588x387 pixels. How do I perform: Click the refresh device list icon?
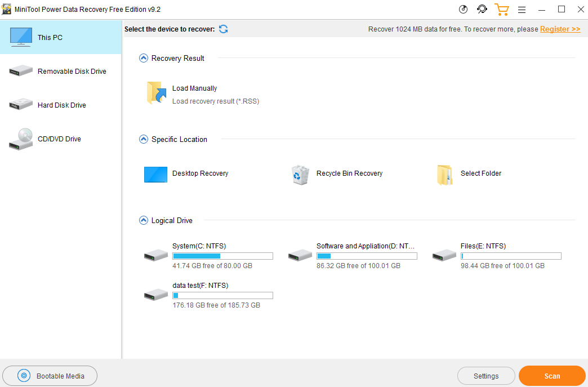point(224,29)
